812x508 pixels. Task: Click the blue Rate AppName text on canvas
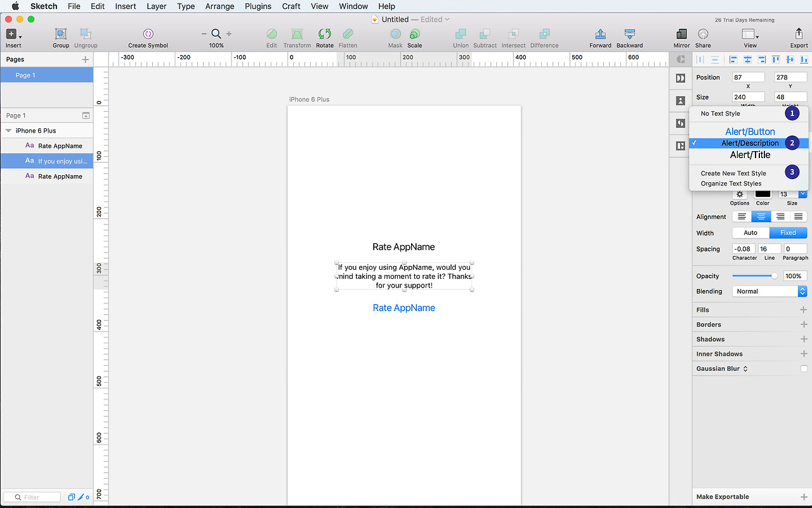404,308
